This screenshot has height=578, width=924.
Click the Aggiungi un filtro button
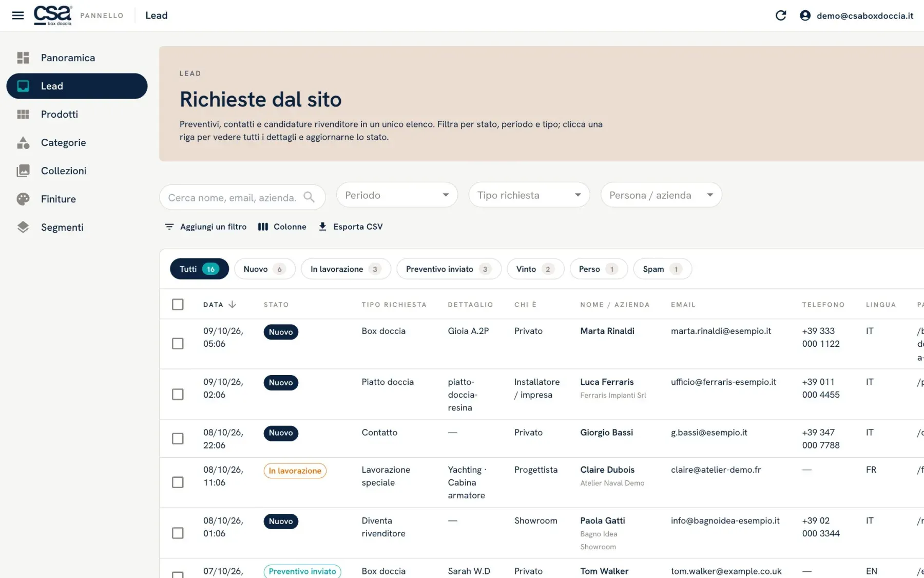pyautogui.click(x=205, y=227)
